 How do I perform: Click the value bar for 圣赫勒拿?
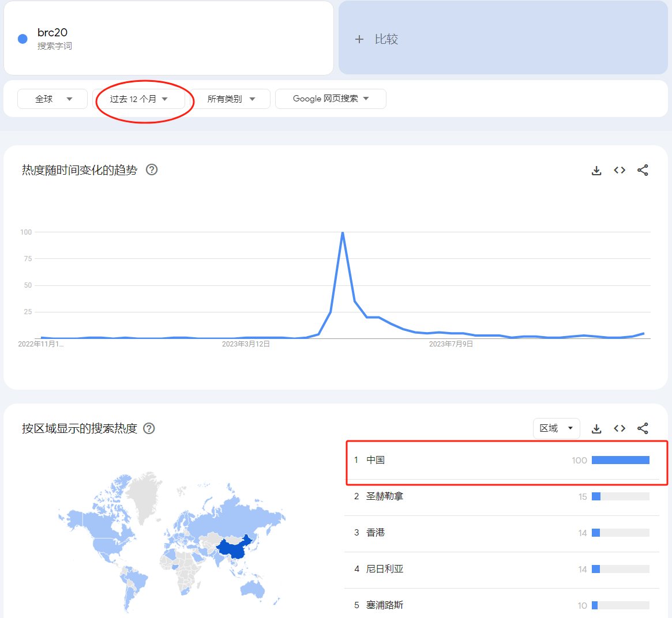[x=620, y=497]
